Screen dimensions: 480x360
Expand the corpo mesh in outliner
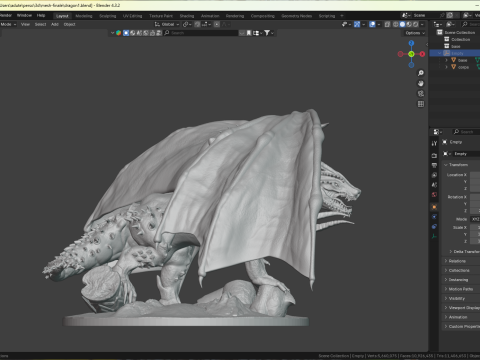pos(446,67)
